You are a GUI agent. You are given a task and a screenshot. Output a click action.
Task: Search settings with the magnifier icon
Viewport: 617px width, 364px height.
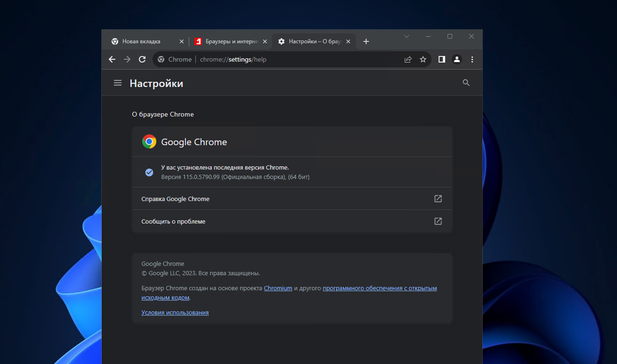pyautogui.click(x=466, y=83)
